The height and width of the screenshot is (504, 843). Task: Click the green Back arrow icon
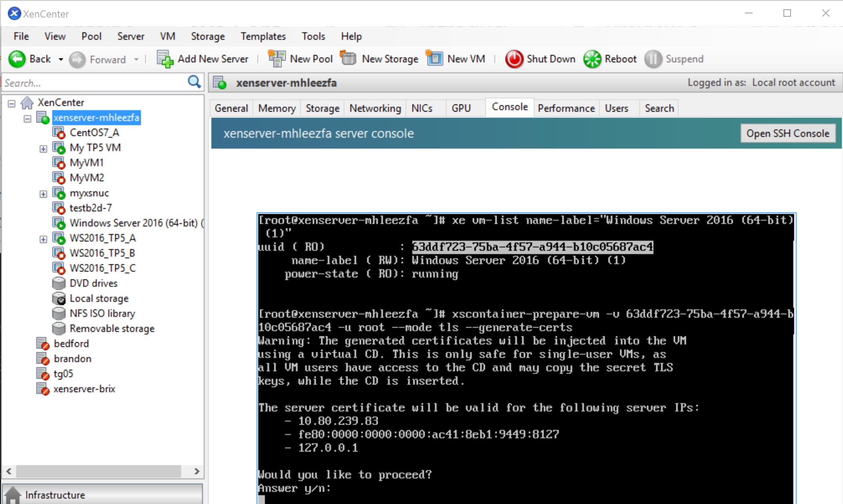17,59
